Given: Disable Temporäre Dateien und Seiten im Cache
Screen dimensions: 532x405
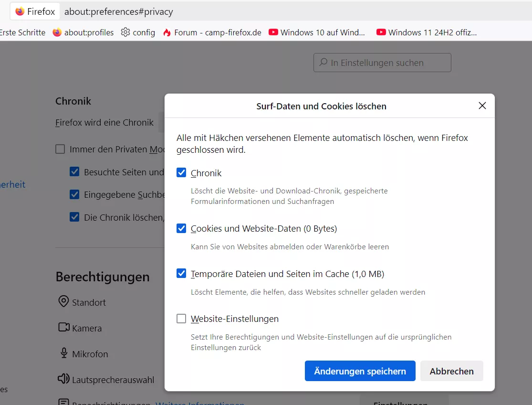Looking at the screenshot, I should coord(181,274).
